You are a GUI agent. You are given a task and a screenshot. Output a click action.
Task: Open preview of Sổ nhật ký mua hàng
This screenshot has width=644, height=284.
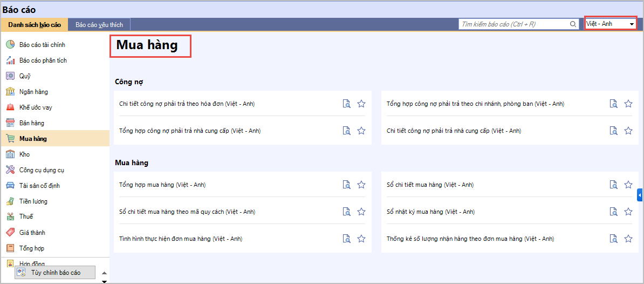coord(613,212)
